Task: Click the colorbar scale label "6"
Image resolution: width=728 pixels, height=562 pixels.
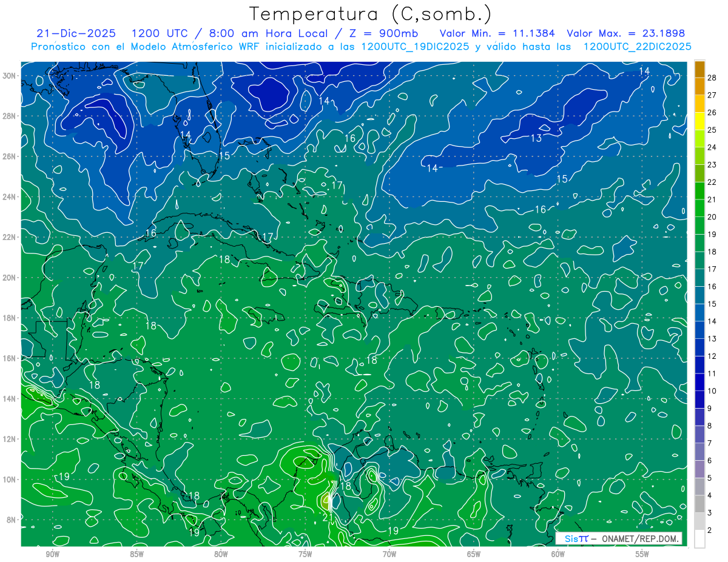Action: pyautogui.click(x=710, y=461)
